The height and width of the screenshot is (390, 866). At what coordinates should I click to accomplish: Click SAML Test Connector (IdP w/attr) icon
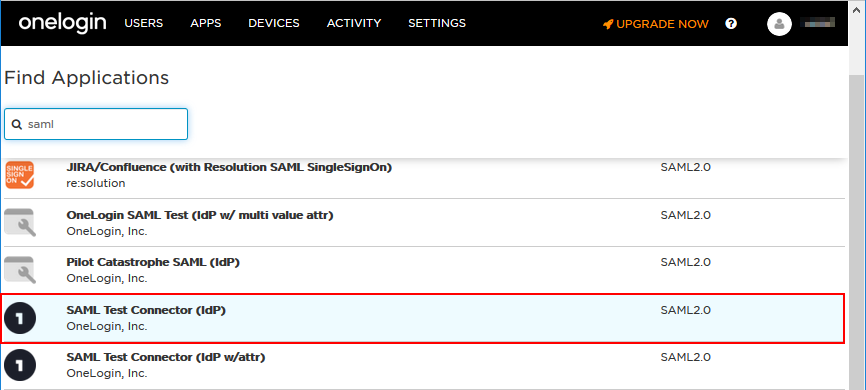(x=19, y=365)
